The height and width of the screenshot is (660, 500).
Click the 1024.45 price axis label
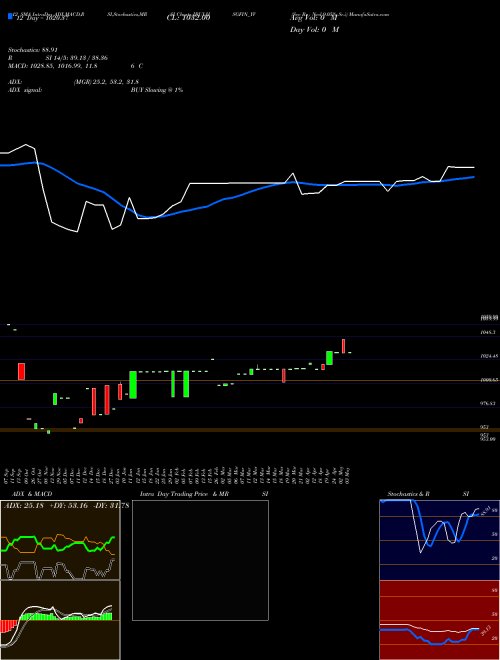tap(489, 356)
